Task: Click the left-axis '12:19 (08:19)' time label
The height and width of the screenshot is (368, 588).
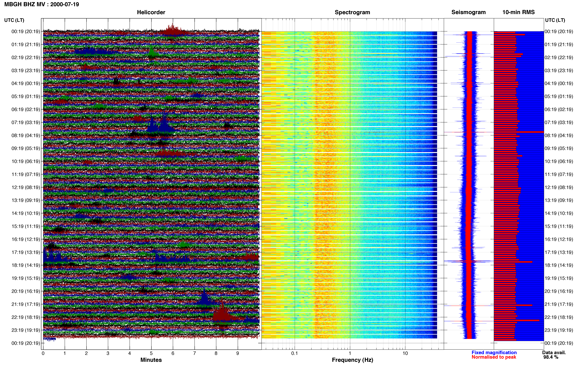Action: click(26, 187)
